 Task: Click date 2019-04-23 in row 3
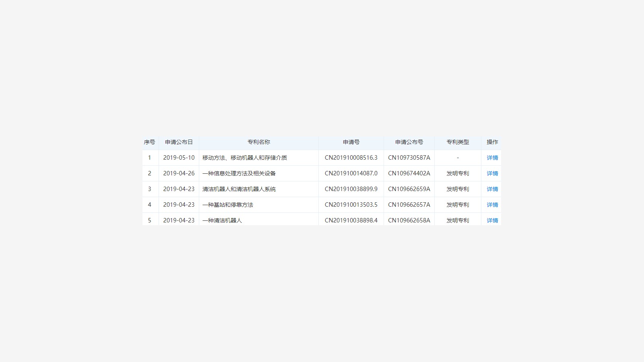pos(179,189)
